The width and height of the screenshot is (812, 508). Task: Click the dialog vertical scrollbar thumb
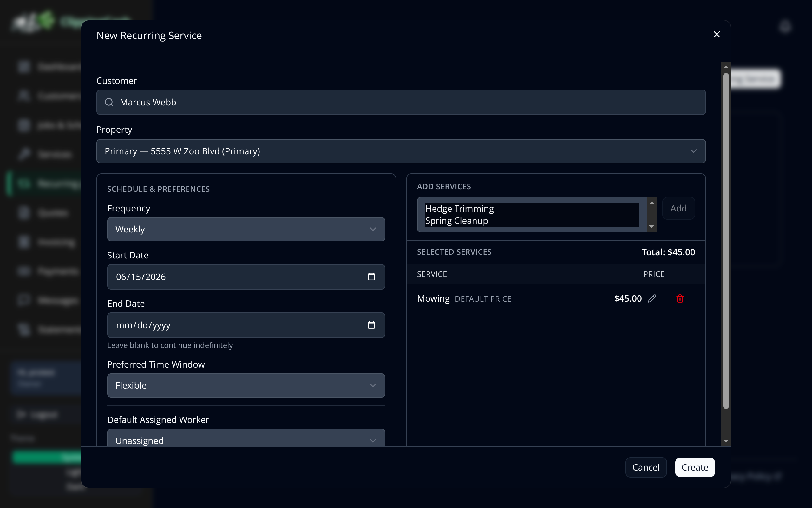point(726,241)
